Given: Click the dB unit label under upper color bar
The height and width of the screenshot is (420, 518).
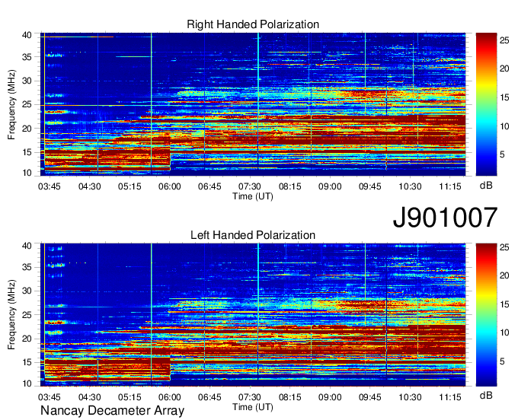Looking at the screenshot, I should (486, 186).
